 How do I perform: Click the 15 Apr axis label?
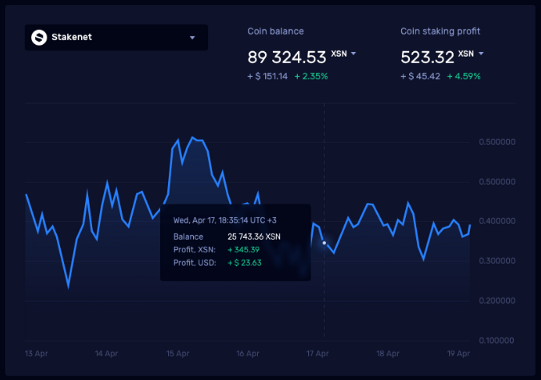point(178,353)
